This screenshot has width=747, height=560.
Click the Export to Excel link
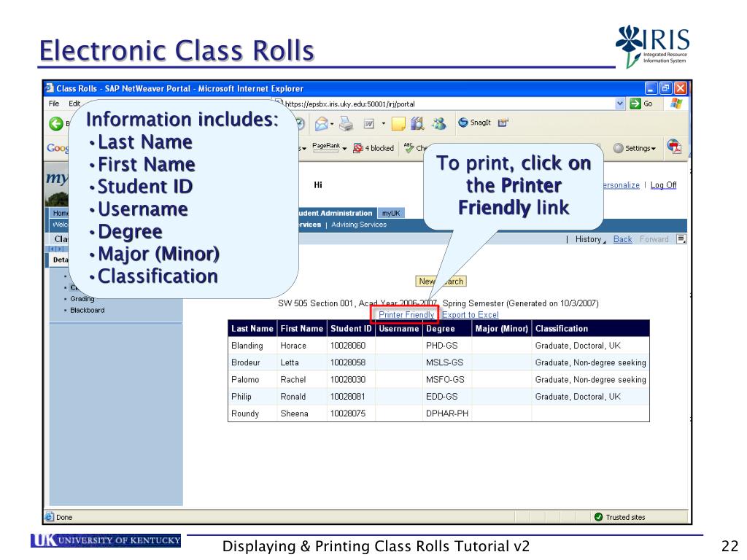click(471, 315)
